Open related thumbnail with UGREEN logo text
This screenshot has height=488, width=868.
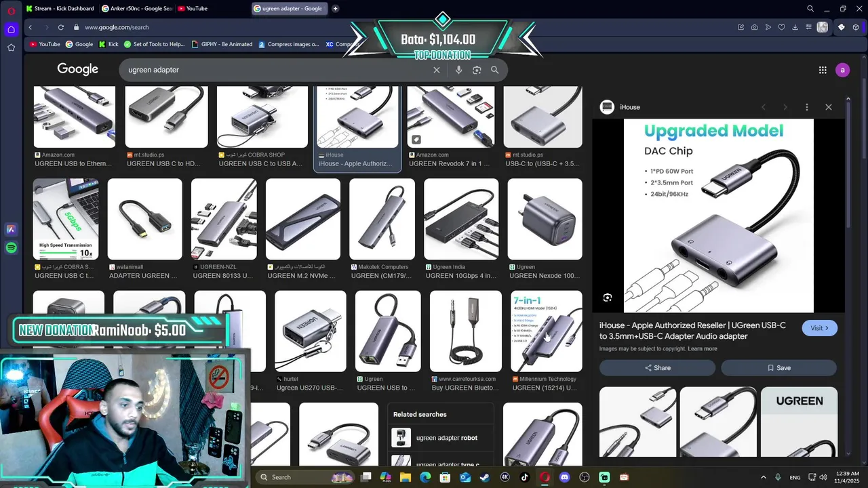799,422
